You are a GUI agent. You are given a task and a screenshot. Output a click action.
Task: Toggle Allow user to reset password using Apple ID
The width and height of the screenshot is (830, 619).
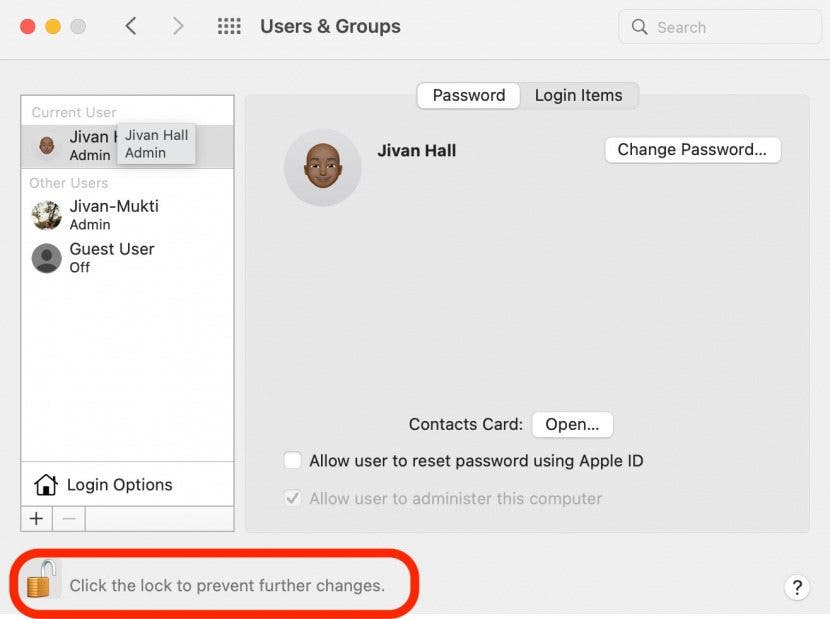[x=293, y=460]
